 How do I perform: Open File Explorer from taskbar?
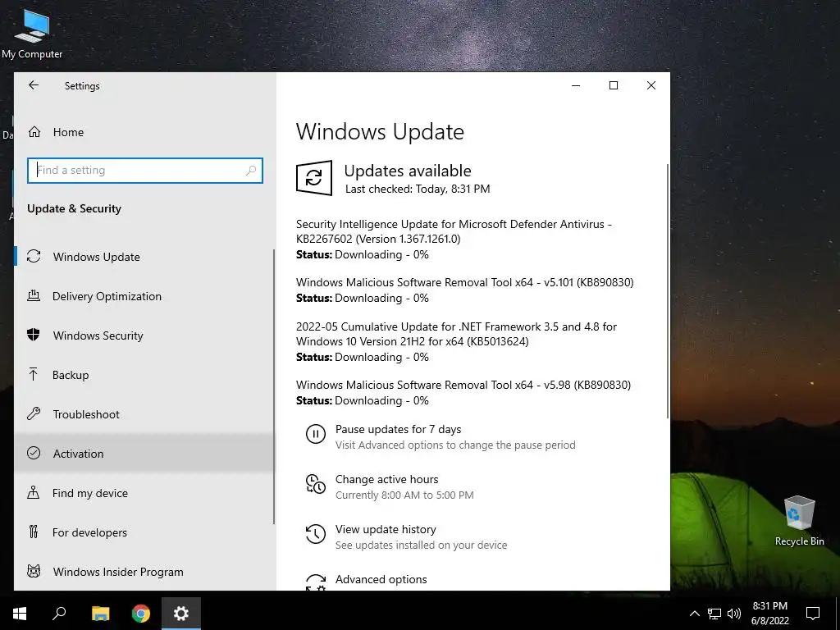click(x=100, y=614)
